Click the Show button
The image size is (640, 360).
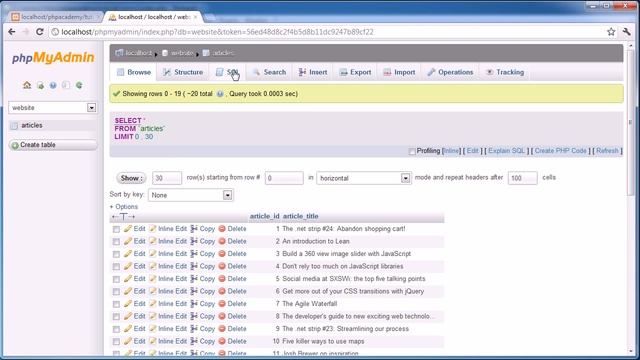(x=131, y=178)
